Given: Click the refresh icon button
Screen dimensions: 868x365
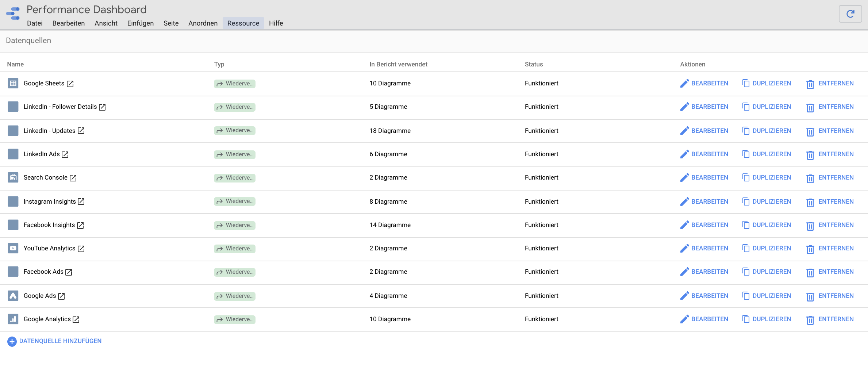Looking at the screenshot, I should [x=850, y=14].
